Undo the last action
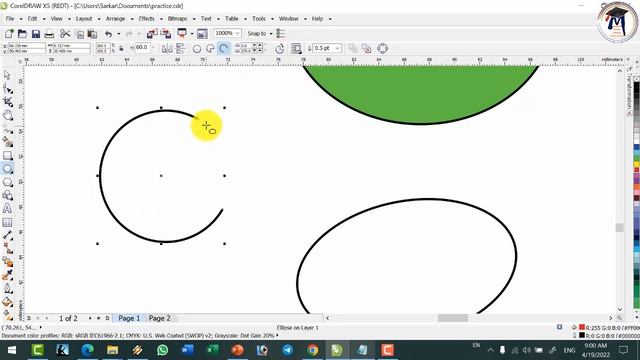Viewport: 640px width, 360px height. [x=109, y=34]
